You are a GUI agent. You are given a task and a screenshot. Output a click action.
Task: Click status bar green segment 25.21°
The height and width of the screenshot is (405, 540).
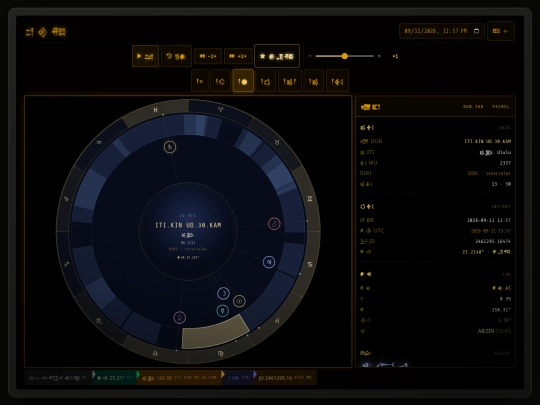(x=115, y=378)
